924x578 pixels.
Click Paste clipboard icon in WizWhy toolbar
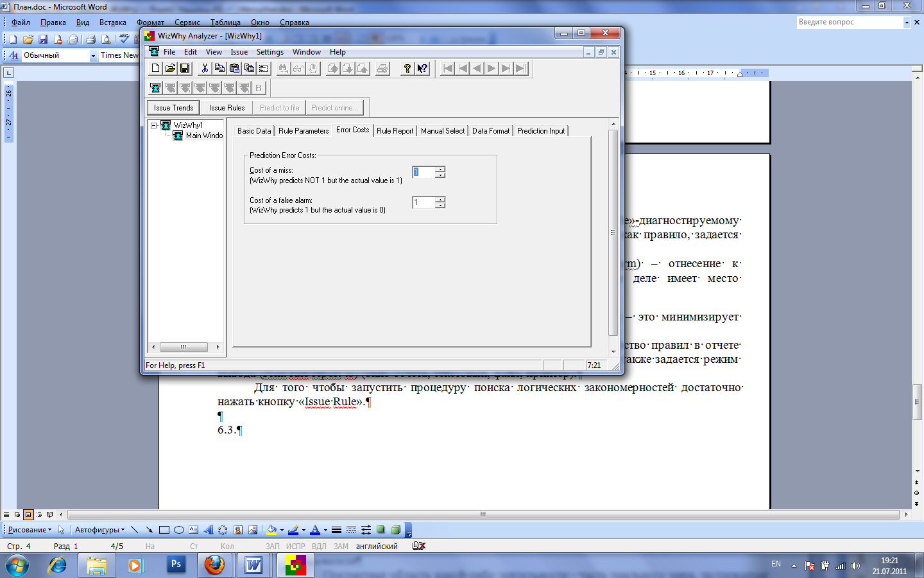pos(234,68)
